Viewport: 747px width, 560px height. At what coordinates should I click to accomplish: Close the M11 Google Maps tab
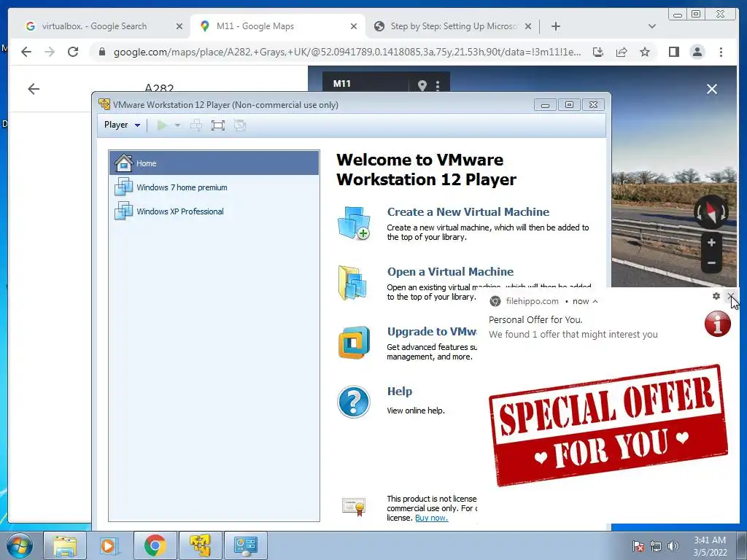tap(354, 27)
